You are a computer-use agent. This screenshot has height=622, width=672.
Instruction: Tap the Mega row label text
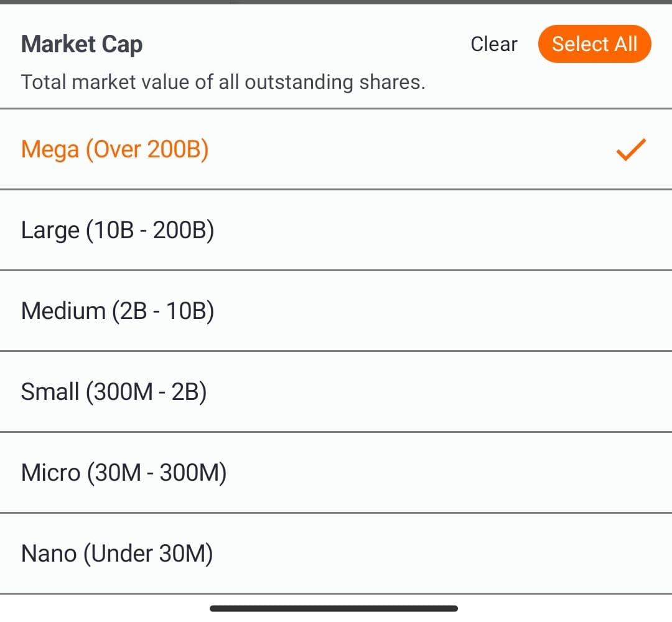click(x=115, y=149)
